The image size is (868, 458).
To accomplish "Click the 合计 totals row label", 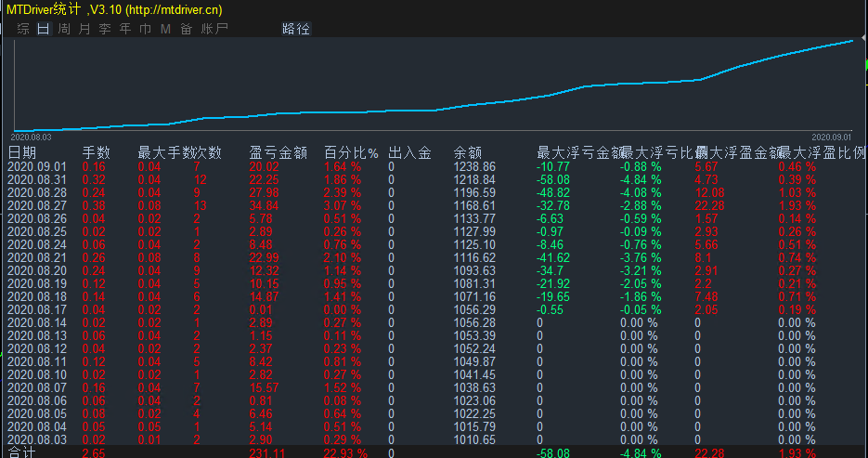I will coord(21,452).
